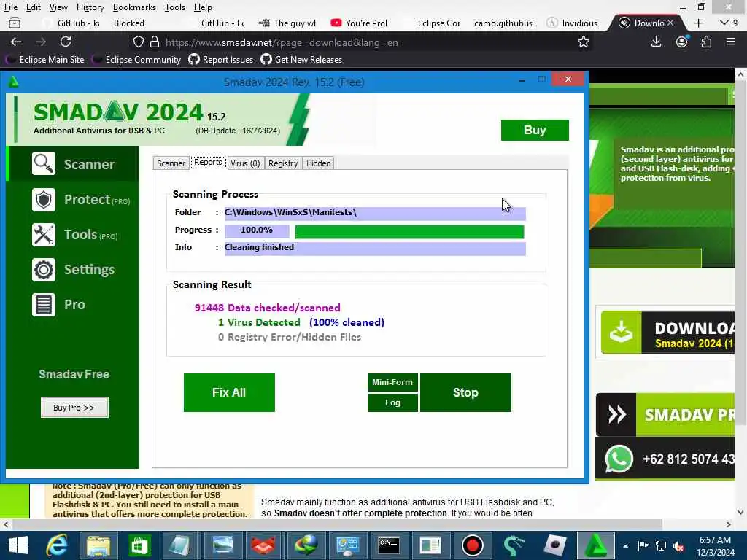Go back in the browser
747x560 pixels.
[16, 42]
